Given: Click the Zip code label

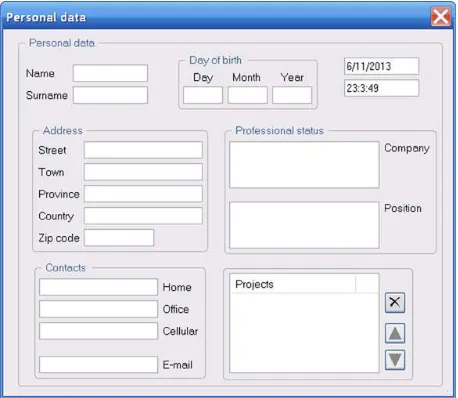Looking at the screenshot, I should coord(59,238).
